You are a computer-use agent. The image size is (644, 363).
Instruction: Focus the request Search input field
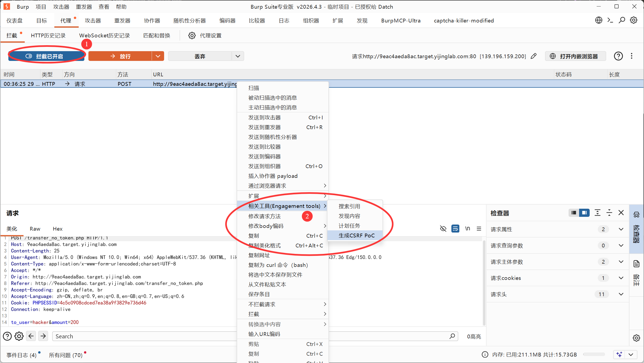(255, 336)
